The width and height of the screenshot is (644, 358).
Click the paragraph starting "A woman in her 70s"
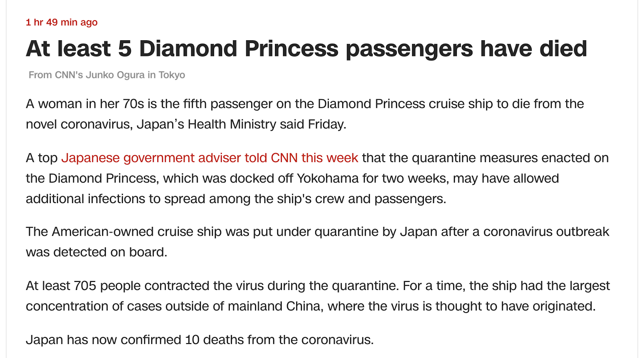tap(305, 114)
